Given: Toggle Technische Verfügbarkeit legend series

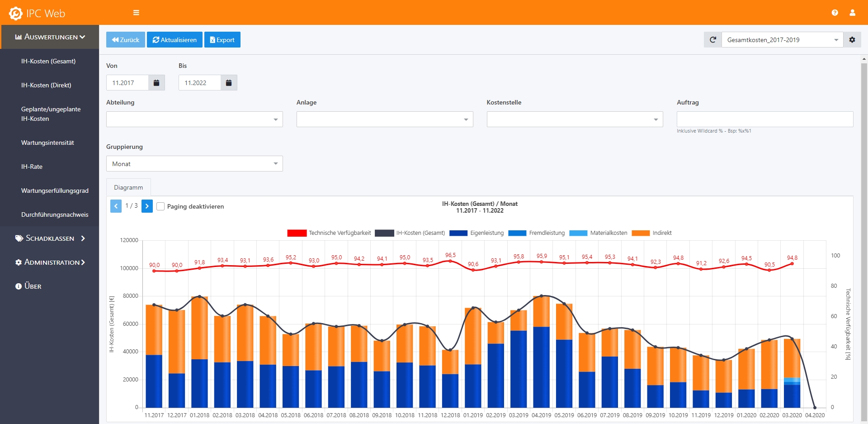Looking at the screenshot, I should [329, 233].
